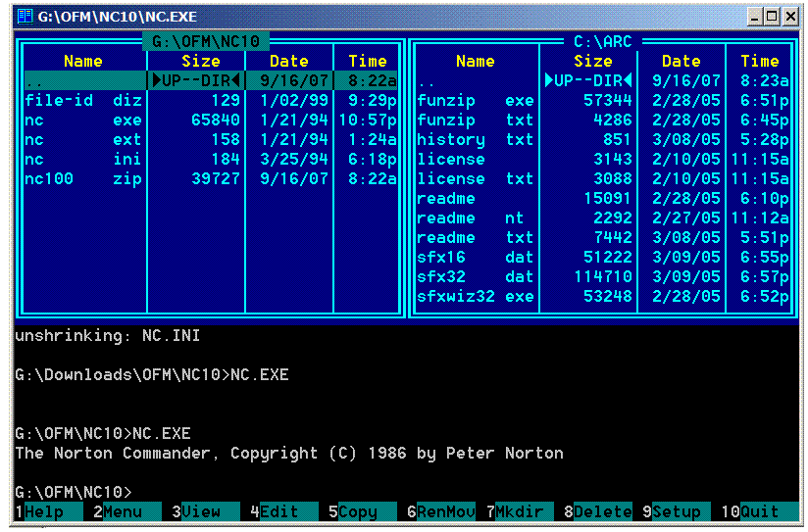Click the F5 Copy function key
808x532 pixels.
362,511
